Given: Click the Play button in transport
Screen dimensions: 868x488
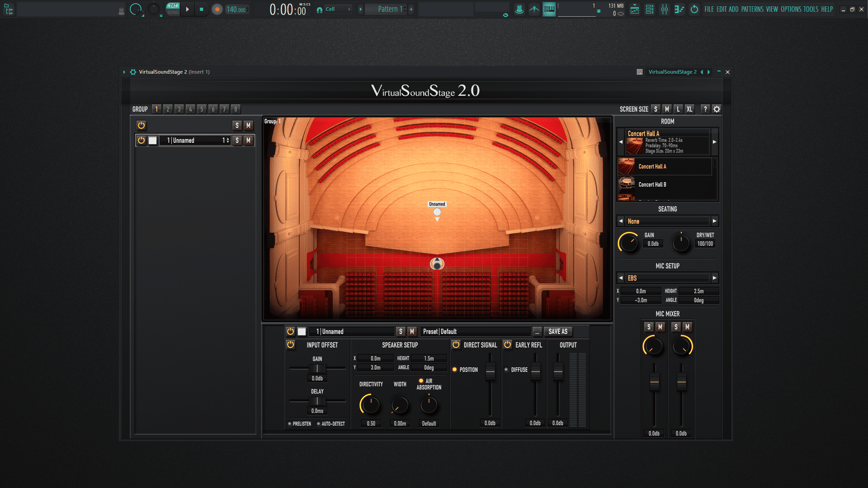Looking at the screenshot, I should (187, 9).
